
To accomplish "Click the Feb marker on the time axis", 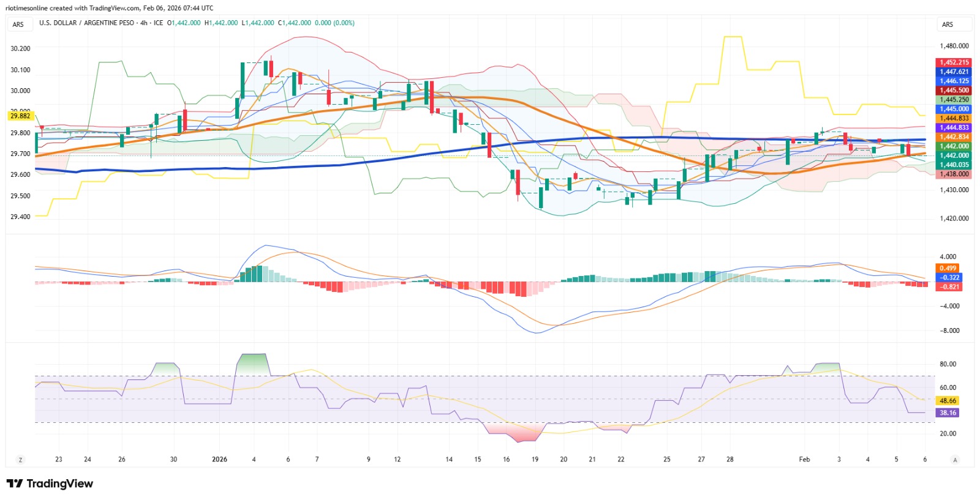I will tap(804, 460).
